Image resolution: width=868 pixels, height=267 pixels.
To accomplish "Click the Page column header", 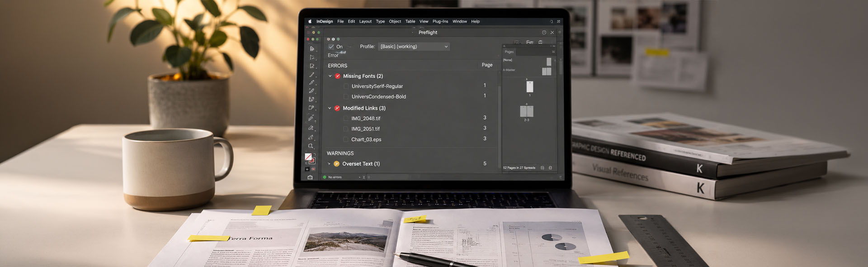I will (487, 65).
